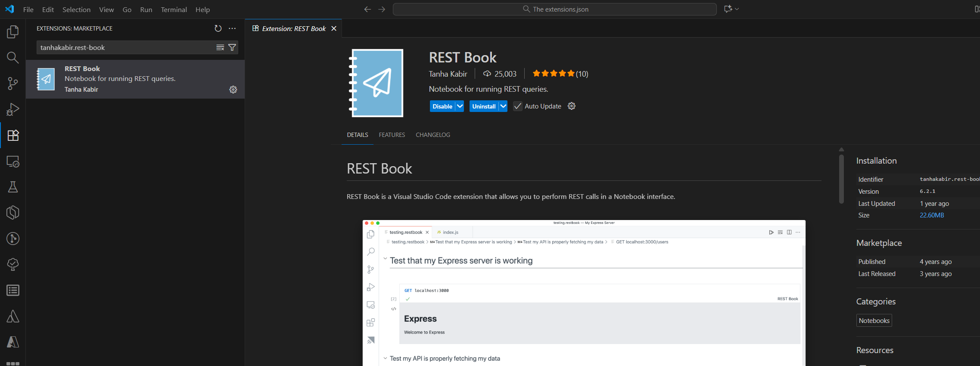
Task: Open the Edit menu
Action: tap(48, 9)
